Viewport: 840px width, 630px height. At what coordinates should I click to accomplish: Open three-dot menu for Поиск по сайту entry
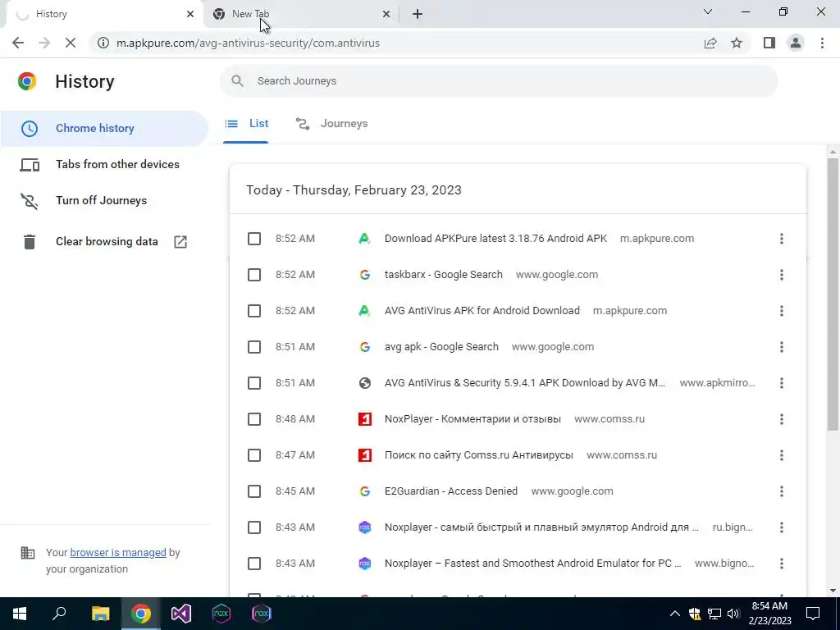(782, 455)
